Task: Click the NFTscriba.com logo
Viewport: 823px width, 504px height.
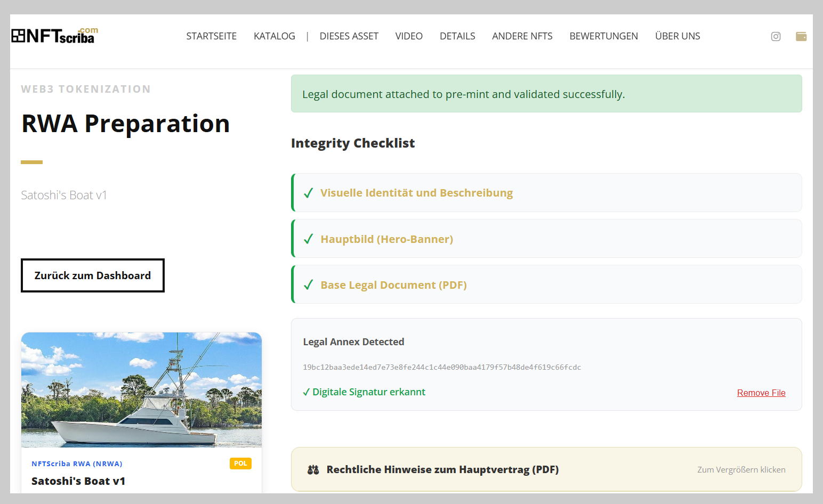Action: [55, 35]
